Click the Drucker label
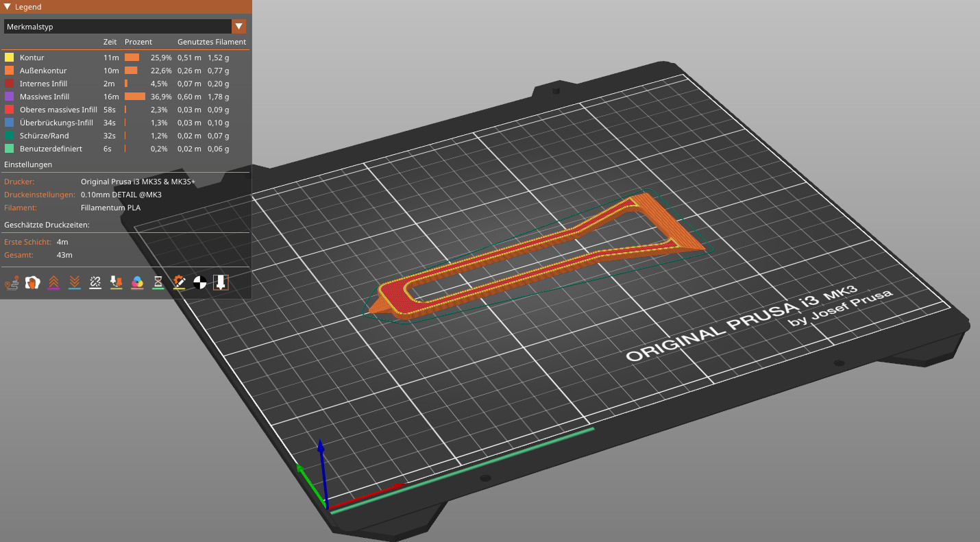The image size is (980, 542). tap(19, 182)
